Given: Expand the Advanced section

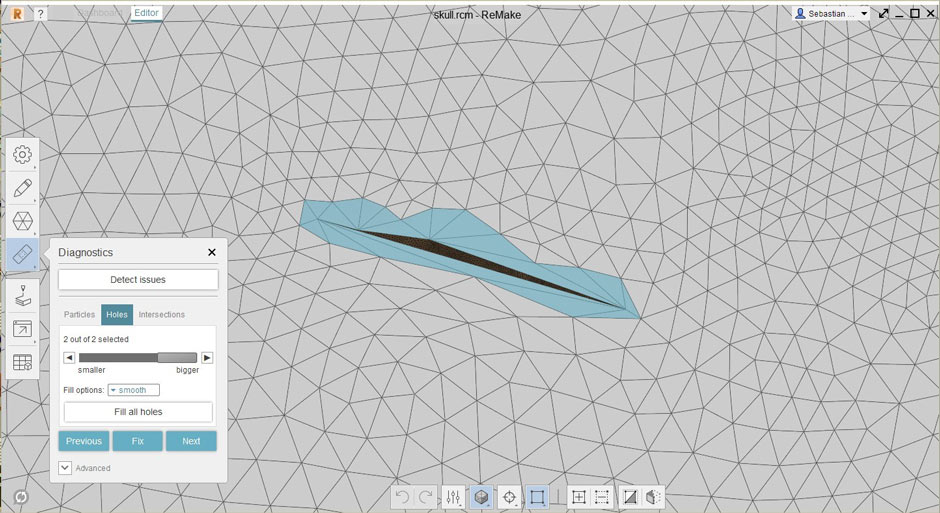Looking at the screenshot, I should [x=65, y=467].
